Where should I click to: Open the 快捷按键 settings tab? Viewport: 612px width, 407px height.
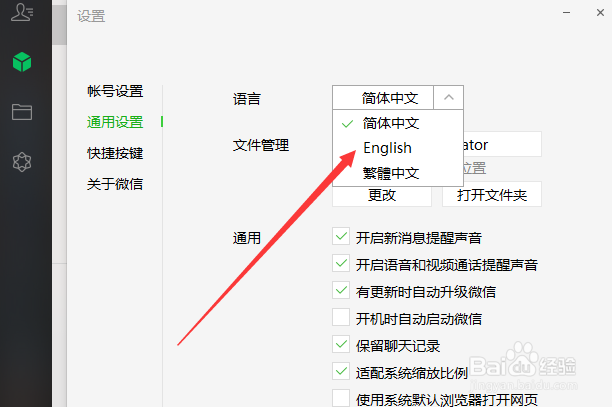click(x=115, y=153)
